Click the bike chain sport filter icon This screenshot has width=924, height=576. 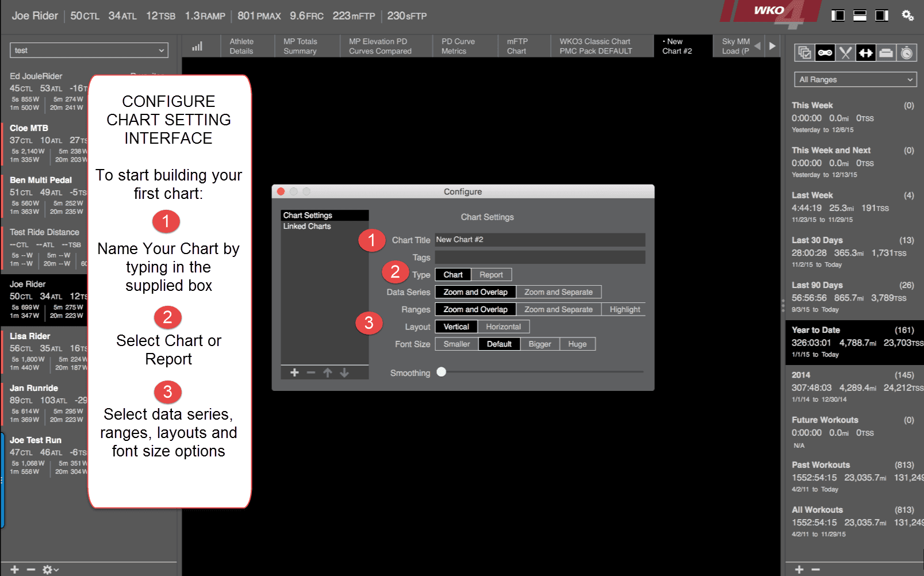coord(825,53)
